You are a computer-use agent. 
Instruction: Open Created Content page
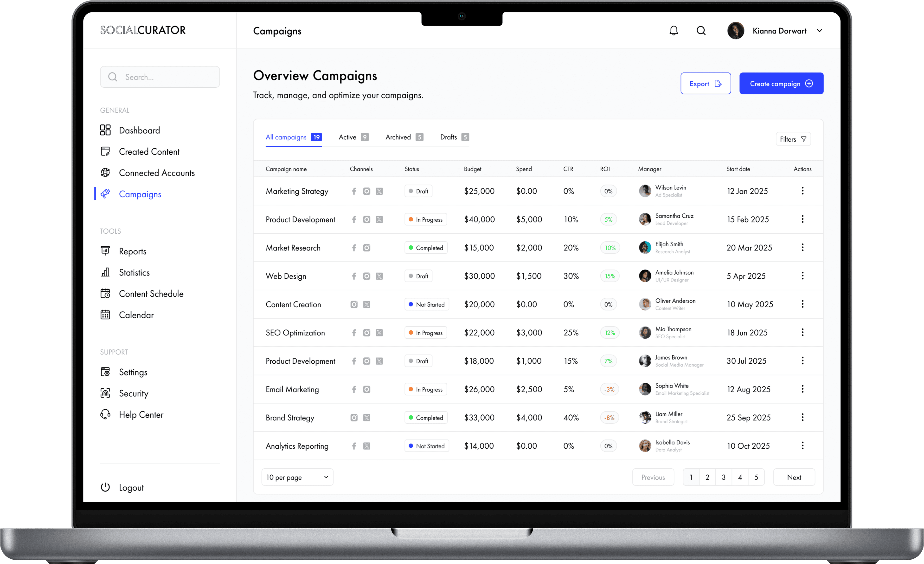[x=140, y=152]
